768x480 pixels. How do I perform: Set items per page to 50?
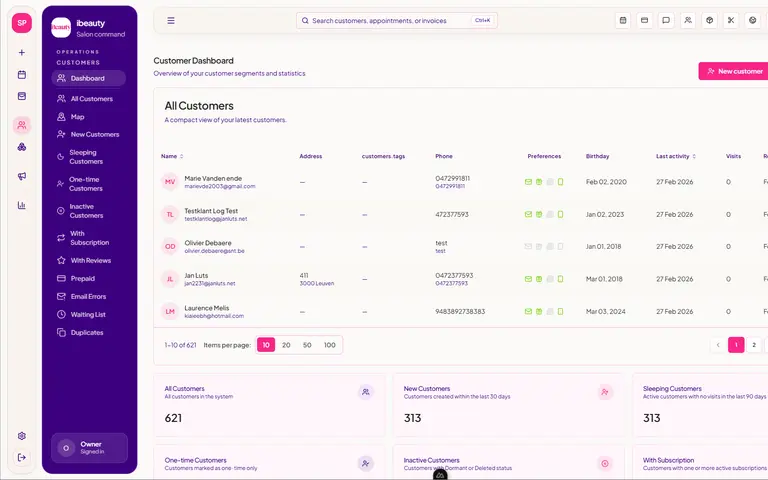307,345
